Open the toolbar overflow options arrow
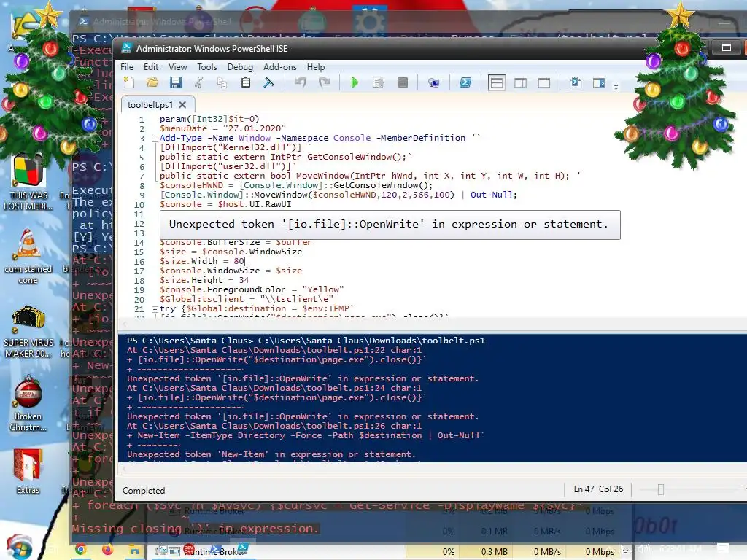Image resolution: width=747 pixels, height=560 pixels. point(616,87)
